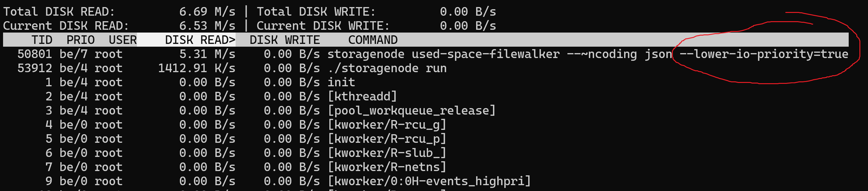This screenshot has height=191, width=868.
Task: Click the init process command
Action: [341, 82]
